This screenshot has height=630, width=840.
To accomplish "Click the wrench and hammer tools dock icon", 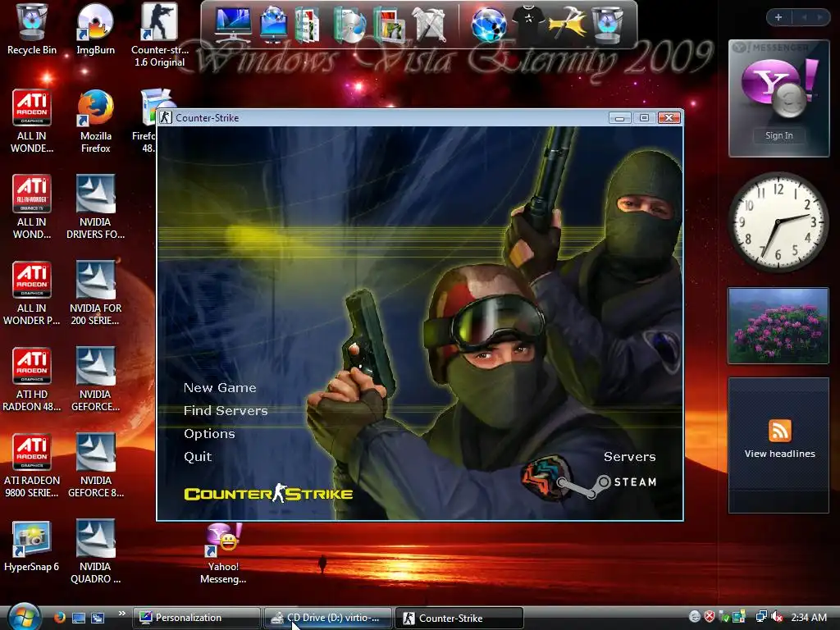I will [x=429, y=24].
